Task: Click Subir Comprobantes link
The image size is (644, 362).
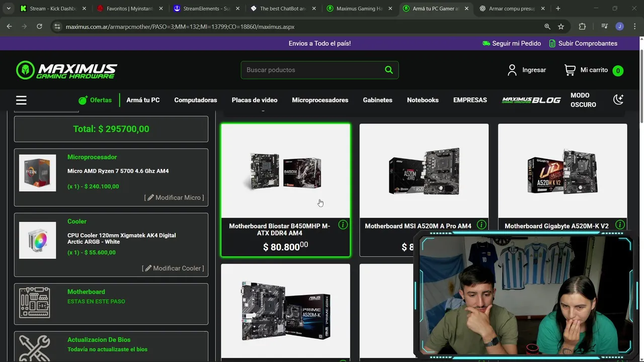Action: [588, 43]
